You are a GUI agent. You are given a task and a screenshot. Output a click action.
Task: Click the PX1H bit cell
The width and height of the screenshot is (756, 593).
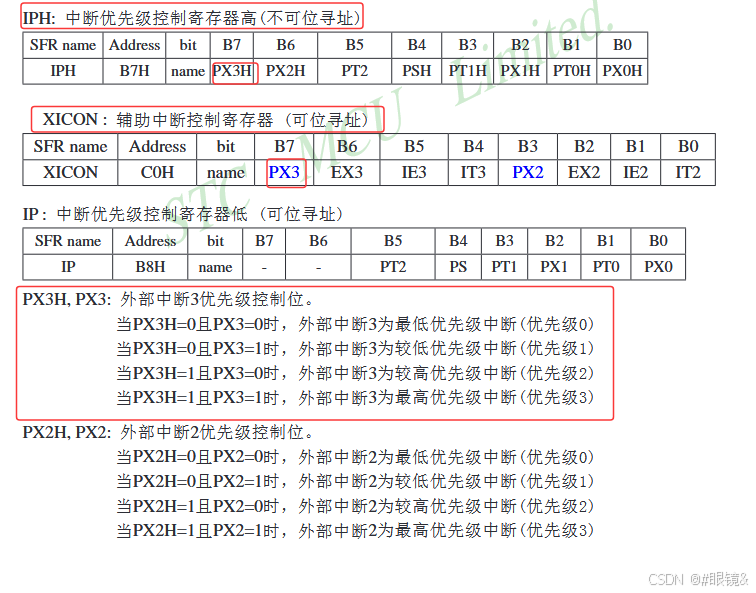pos(520,71)
